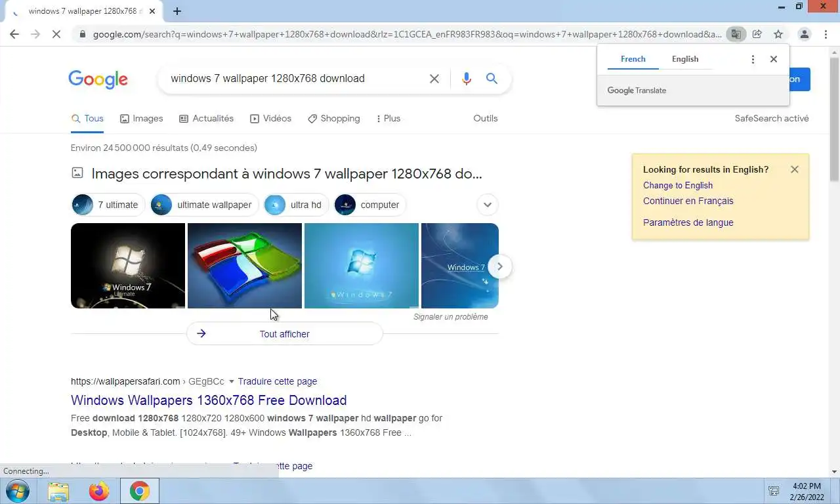
Task: Click the Google logo
Action: pyautogui.click(x=98, y=79)
